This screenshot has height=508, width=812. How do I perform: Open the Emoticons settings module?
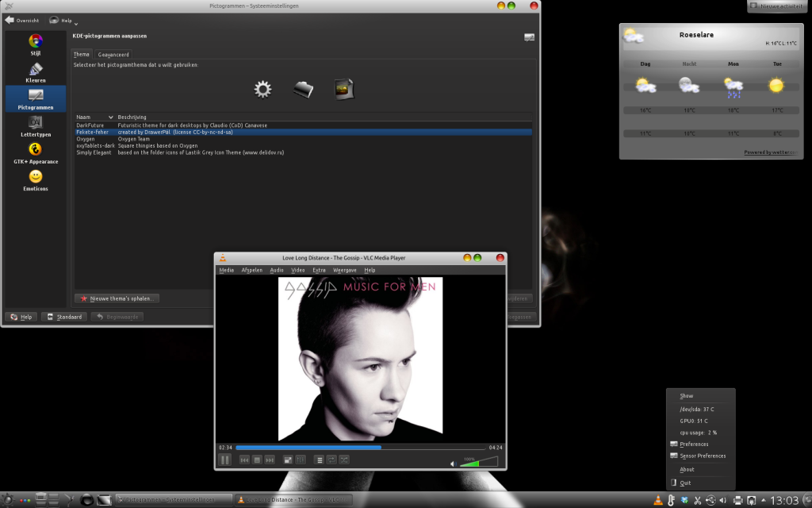click(x=35, y=180)
